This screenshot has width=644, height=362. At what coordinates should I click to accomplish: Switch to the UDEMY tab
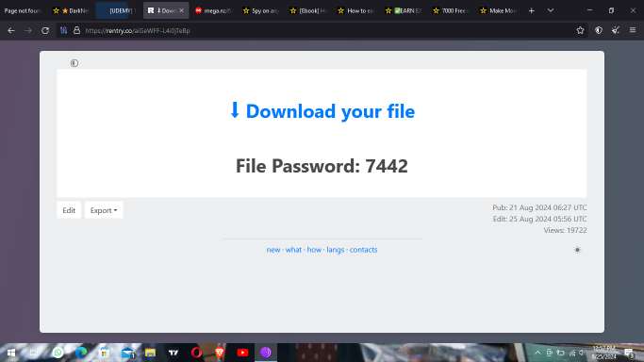pyautogui.click(x=118, y=10)
